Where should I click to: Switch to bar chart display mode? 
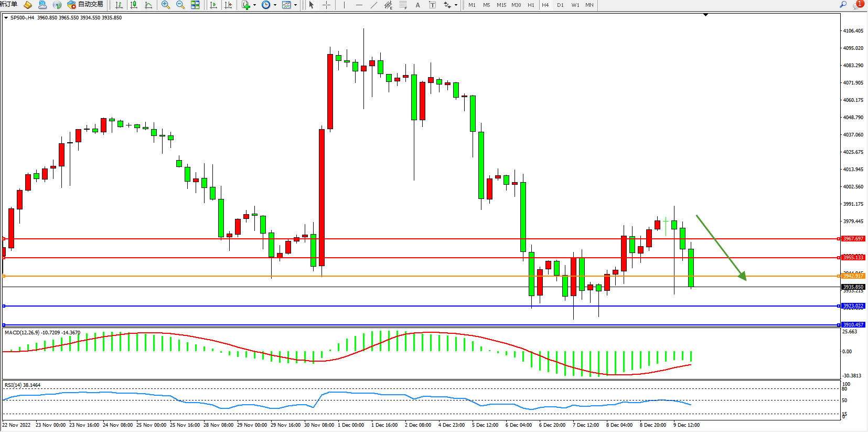tap(119, 5)
